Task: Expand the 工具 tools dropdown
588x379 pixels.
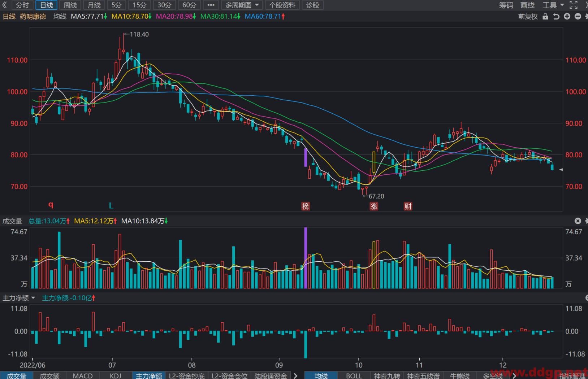Action: [x=553, y=5]
